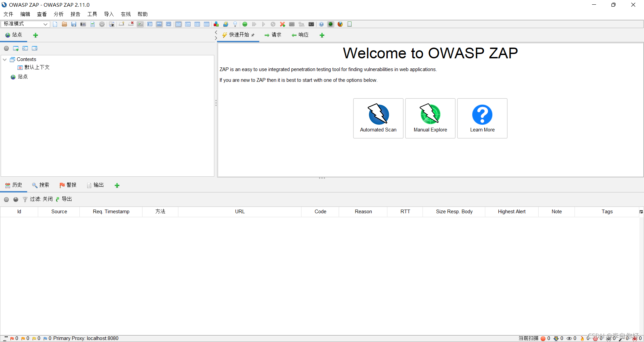Click the Submit and Step icon
644x342 pixels.
tap(254, 24)
